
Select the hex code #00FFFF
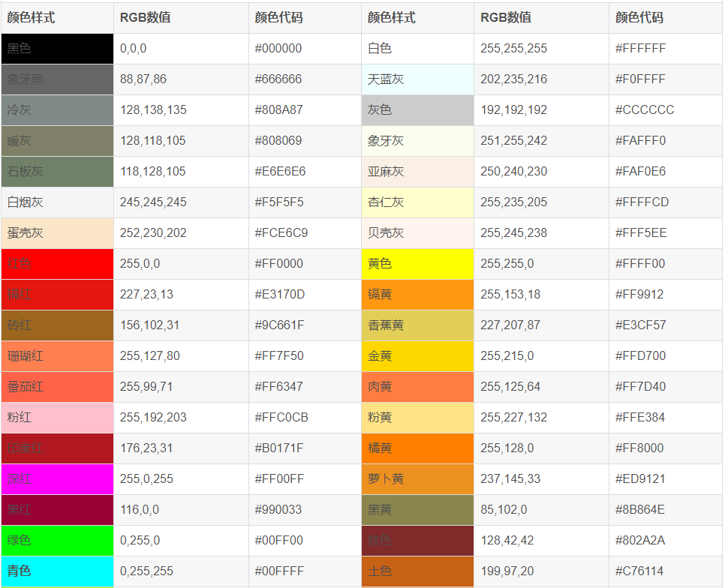click(x=279, y=571)
